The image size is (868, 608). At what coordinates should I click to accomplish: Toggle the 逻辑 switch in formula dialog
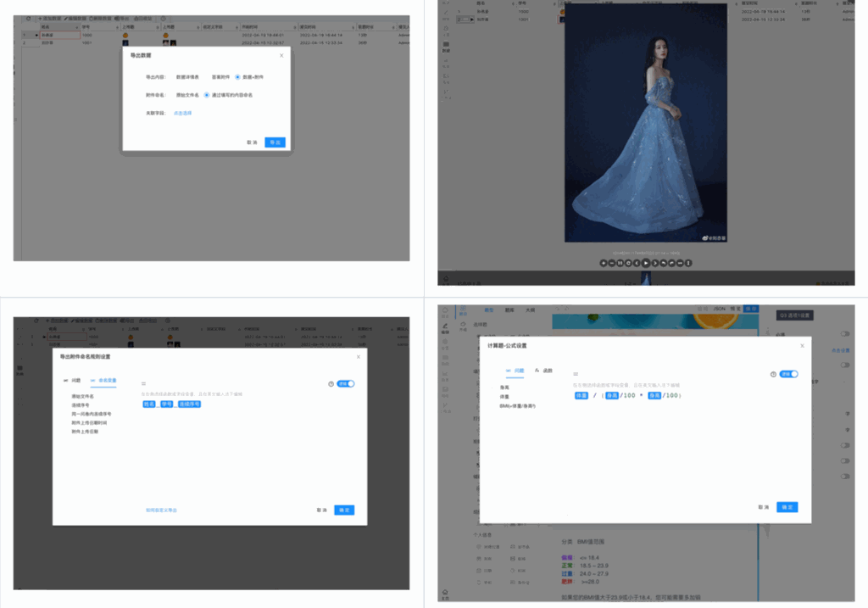click(789, 373)
